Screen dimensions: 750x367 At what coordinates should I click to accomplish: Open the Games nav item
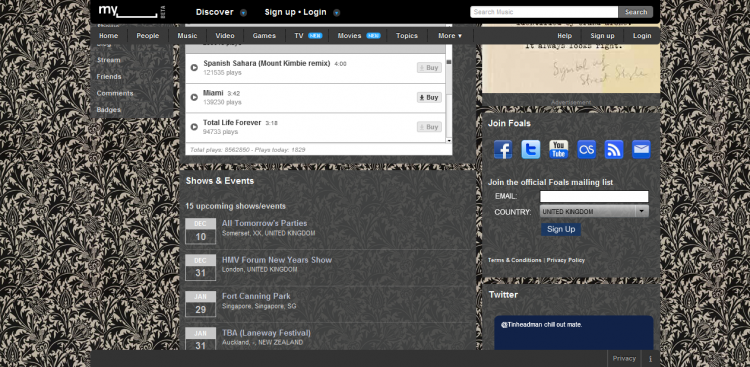(264, 36)
